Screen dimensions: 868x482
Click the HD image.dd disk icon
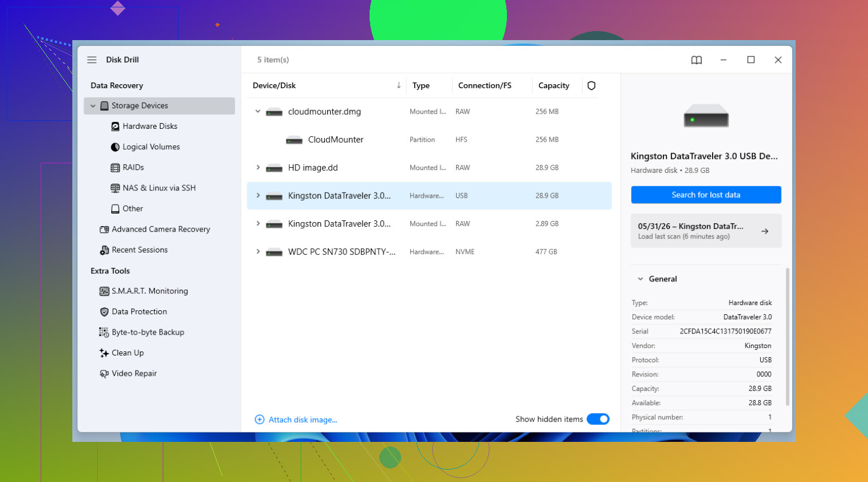pos(274,168)
